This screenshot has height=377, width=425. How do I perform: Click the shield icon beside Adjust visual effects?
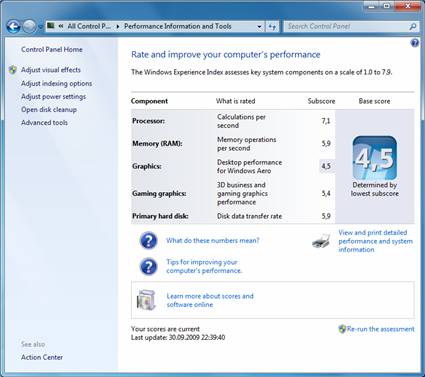[13, 70]
